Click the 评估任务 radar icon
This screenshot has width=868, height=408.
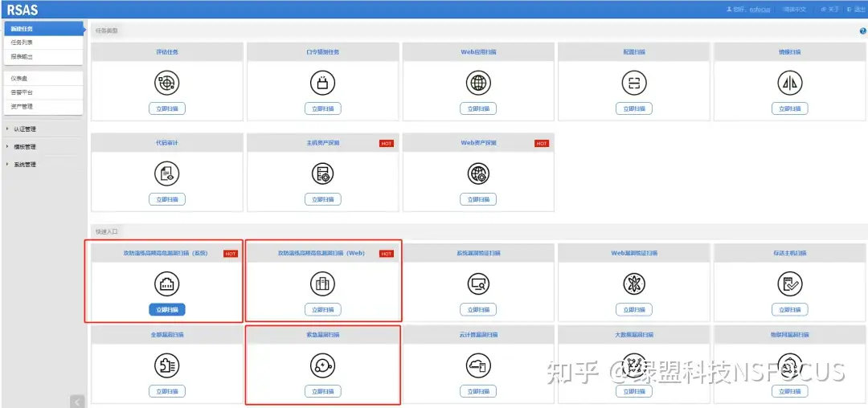[166, 83]
